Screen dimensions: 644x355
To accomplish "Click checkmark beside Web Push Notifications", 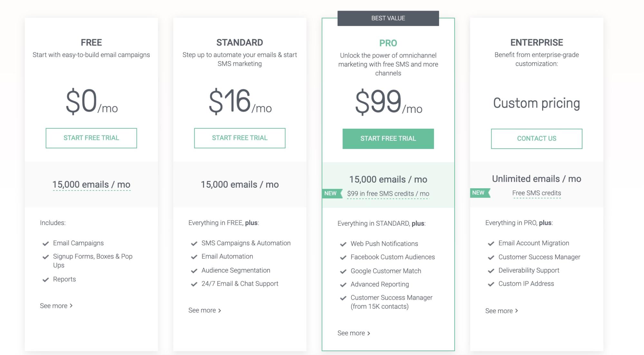I will click(x=343, y=244).
